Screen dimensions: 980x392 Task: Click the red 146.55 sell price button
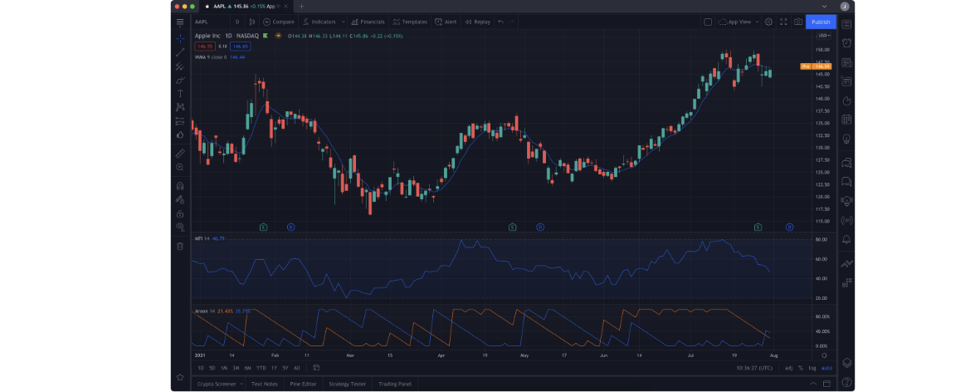[205, 47]
